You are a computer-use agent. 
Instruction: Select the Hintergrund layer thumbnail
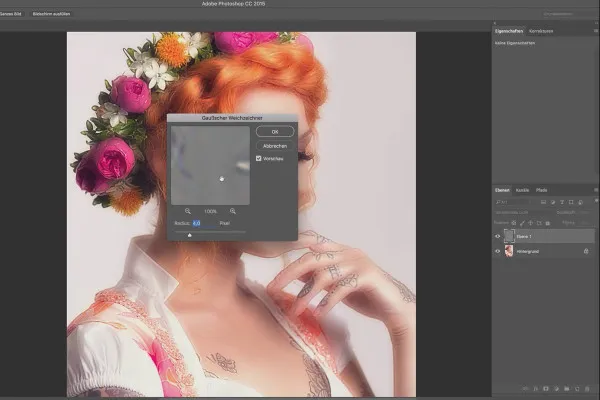509,251
